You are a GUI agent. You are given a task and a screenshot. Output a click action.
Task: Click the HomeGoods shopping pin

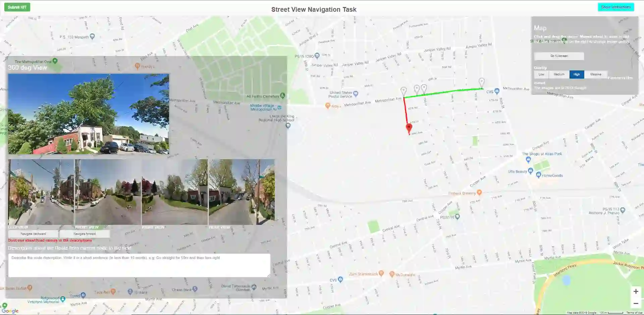coord(538,175)
